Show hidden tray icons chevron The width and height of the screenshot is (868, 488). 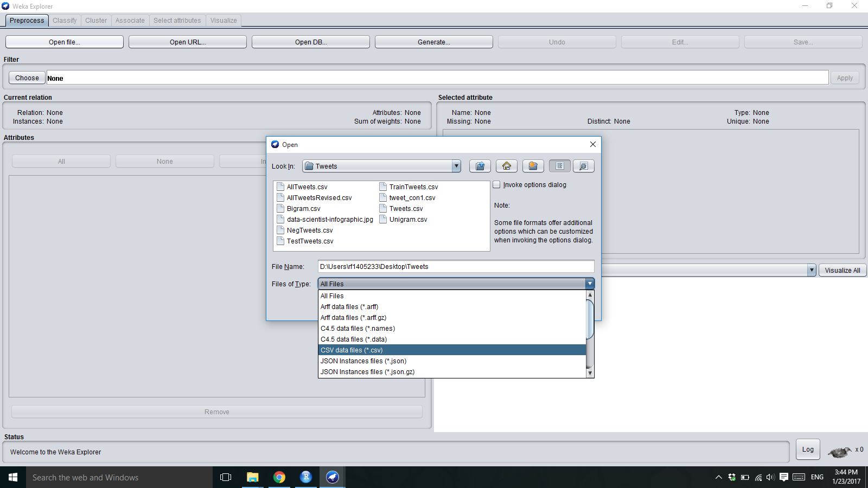(x=718, y=477)
